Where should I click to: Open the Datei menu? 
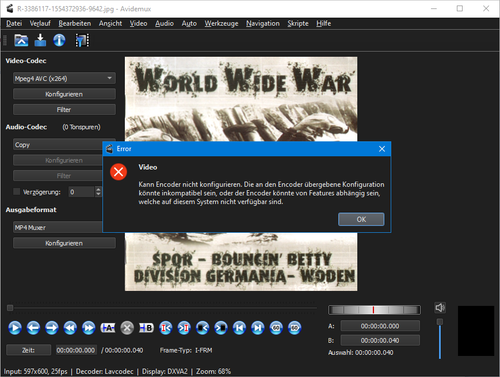click(x=14, y=23)
